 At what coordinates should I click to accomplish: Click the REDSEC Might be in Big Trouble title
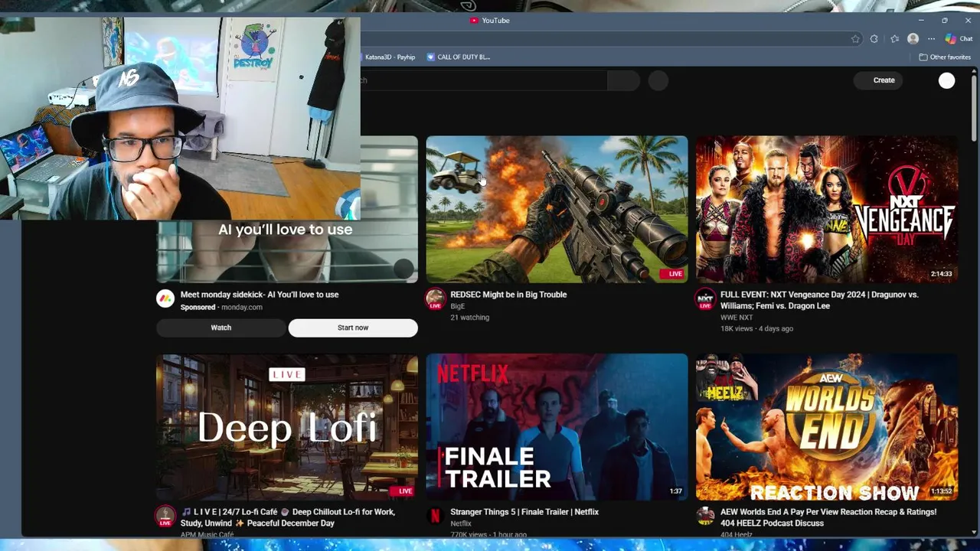point(508,295)
